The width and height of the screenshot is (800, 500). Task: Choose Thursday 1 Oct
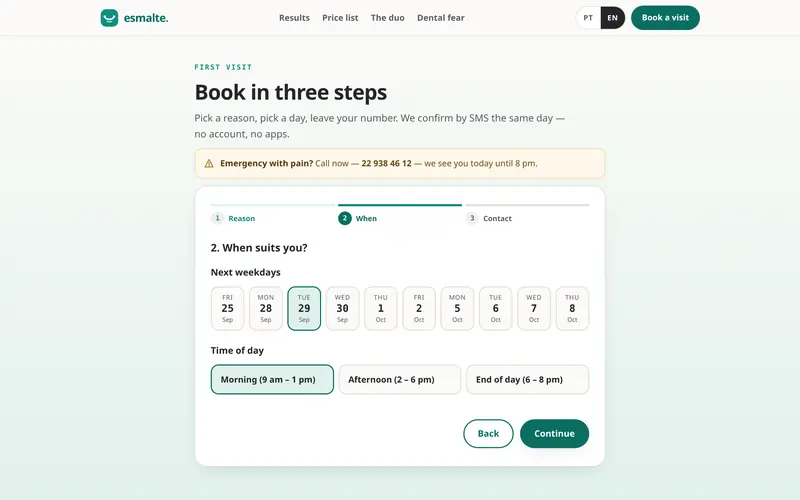[x=381, y=309]
